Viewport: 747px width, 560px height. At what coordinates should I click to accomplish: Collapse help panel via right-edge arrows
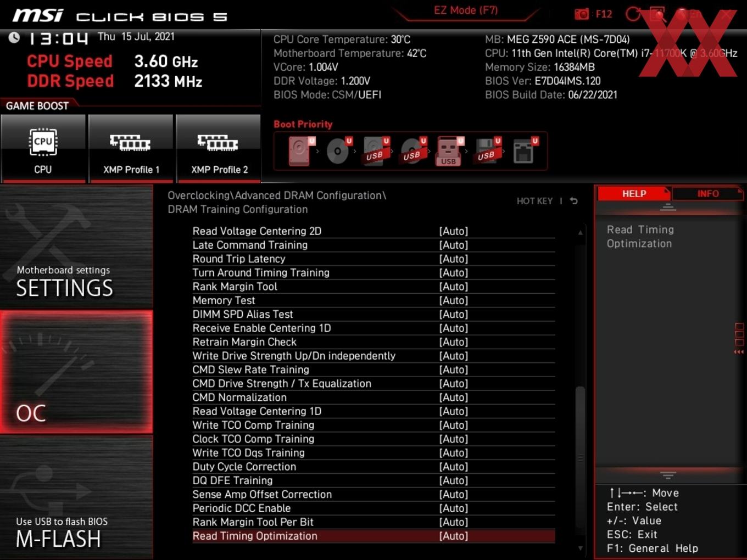click(x=739, y=352)
